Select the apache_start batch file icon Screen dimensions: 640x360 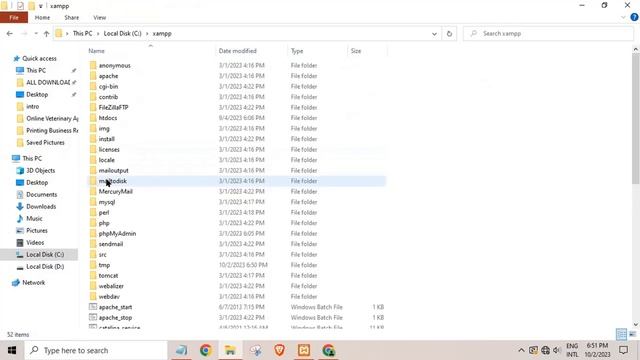[x=93, y=307]
